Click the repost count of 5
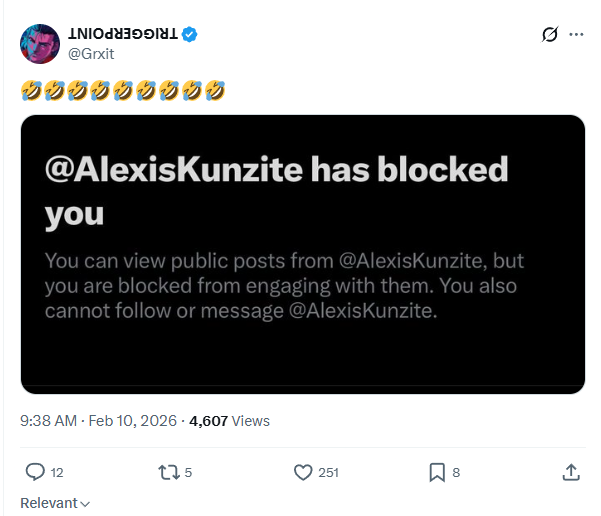This screenshot has width=601, height=516. click(188, 473)
